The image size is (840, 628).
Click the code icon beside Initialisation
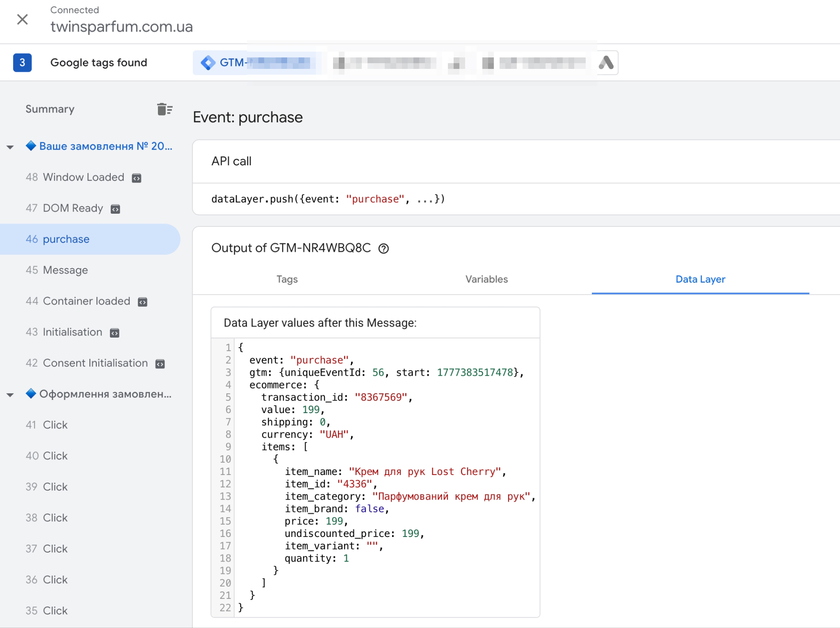coord(114,333)
